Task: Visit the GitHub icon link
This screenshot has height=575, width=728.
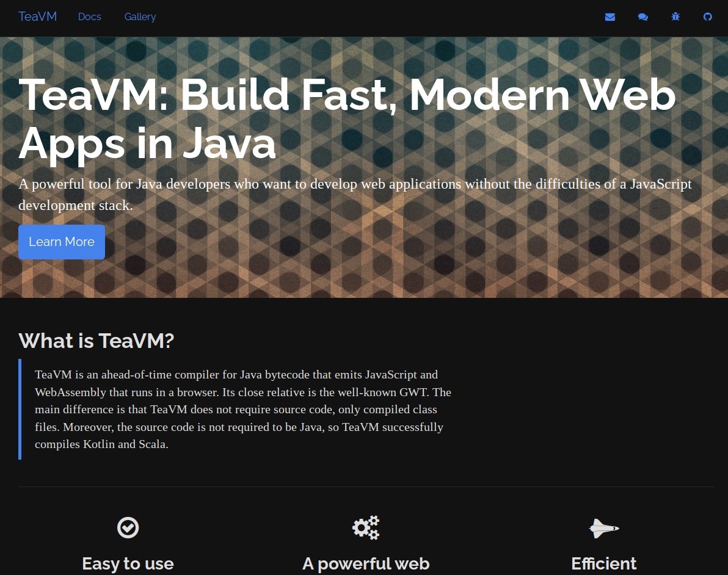Action: pyautogui.click(x=708, y=17)
